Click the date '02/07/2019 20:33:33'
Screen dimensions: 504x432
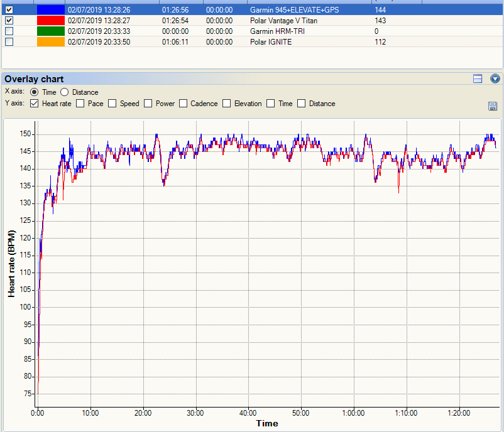click(99, 31)
